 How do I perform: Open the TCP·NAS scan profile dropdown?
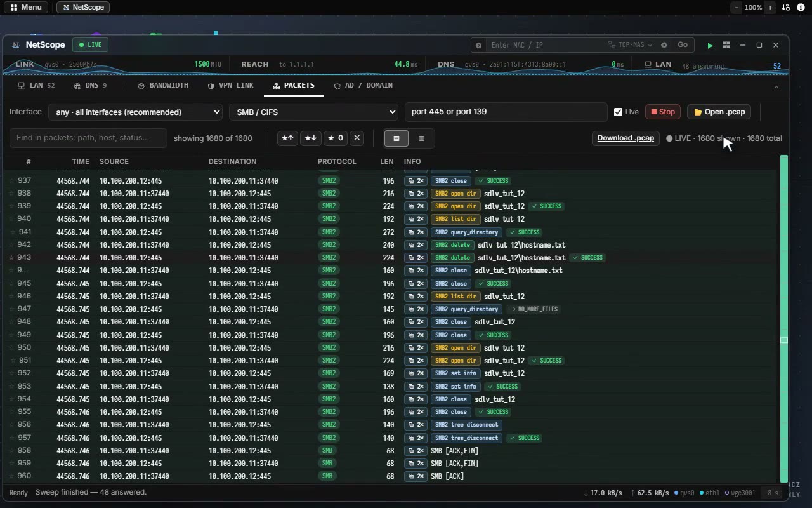click(x=631, y=45)
